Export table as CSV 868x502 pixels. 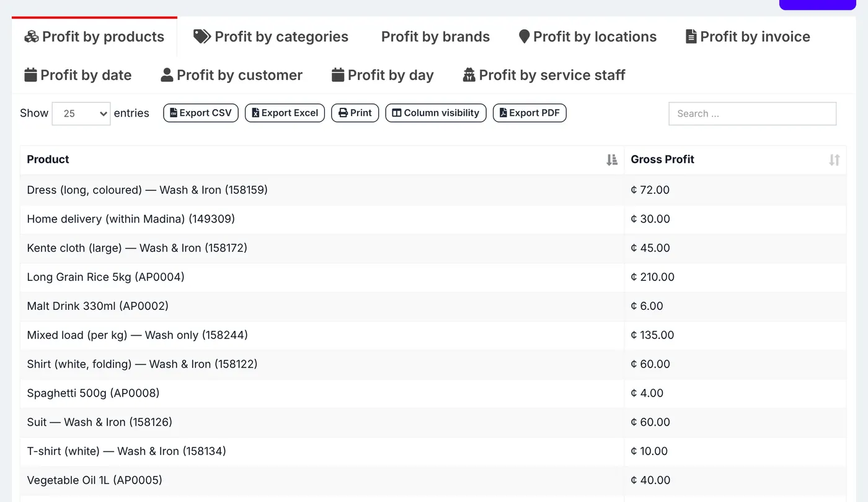201,113
